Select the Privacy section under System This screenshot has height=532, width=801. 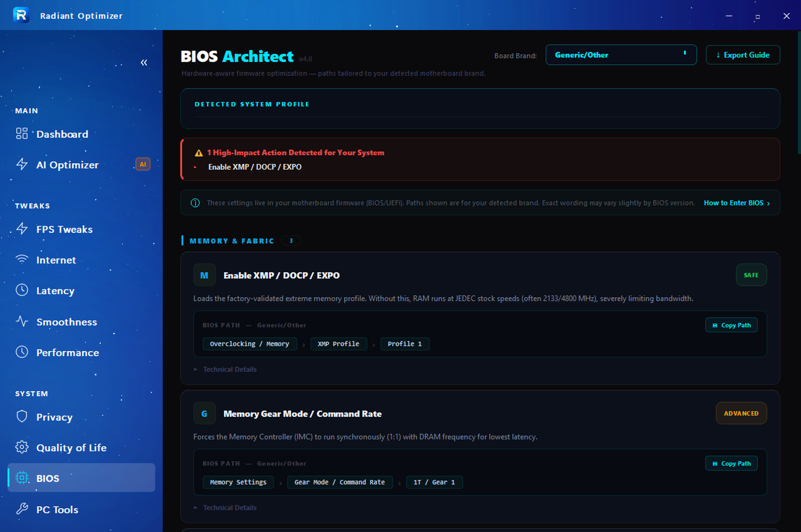point(54,417)
